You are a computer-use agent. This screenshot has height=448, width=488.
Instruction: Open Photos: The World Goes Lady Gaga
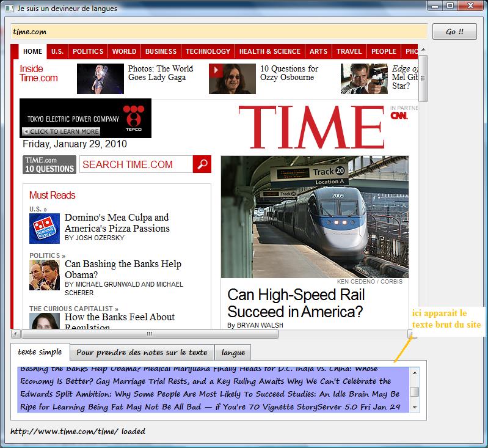160,73
